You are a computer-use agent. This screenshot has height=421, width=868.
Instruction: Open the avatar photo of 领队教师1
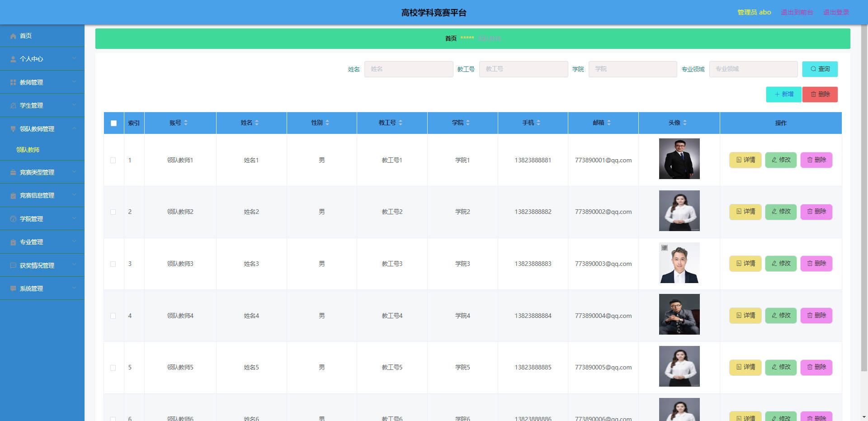[679, 159]
